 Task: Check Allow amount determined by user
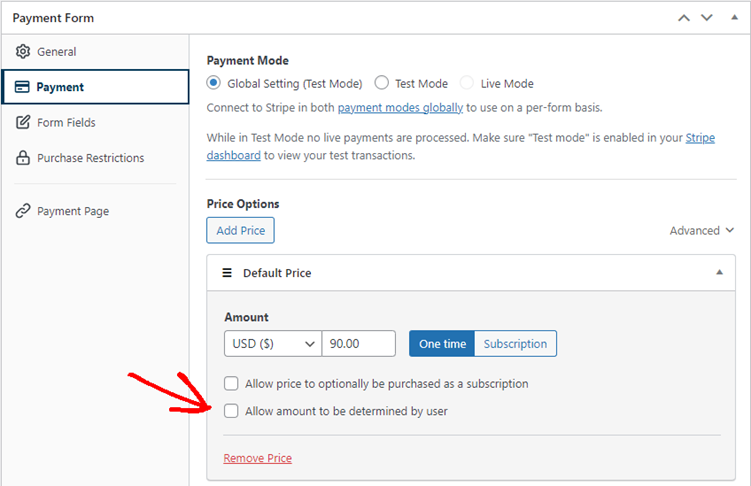[x=231, y=411]
